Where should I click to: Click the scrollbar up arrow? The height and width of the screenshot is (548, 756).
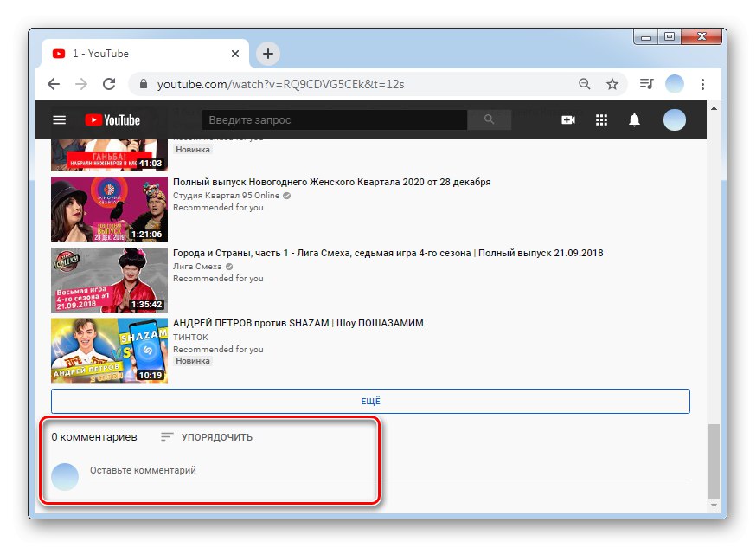coord(714,108)
